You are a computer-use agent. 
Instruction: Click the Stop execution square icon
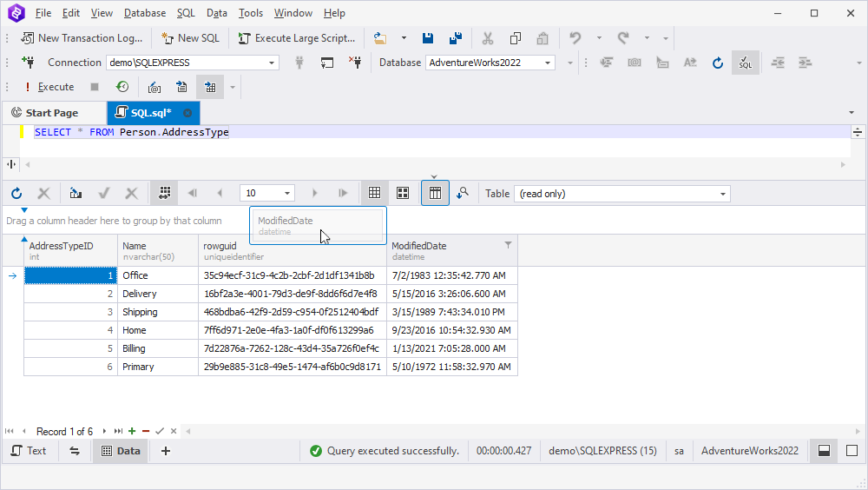tap(95, 87)
